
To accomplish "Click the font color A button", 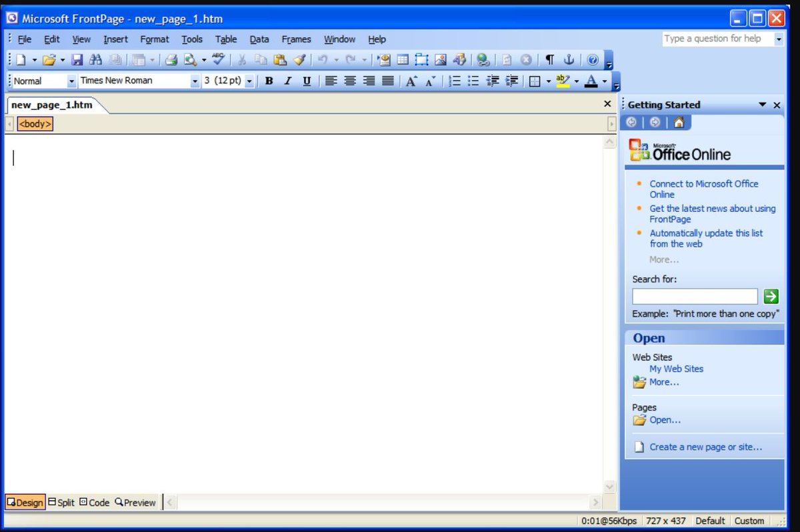I will [591, 81].
